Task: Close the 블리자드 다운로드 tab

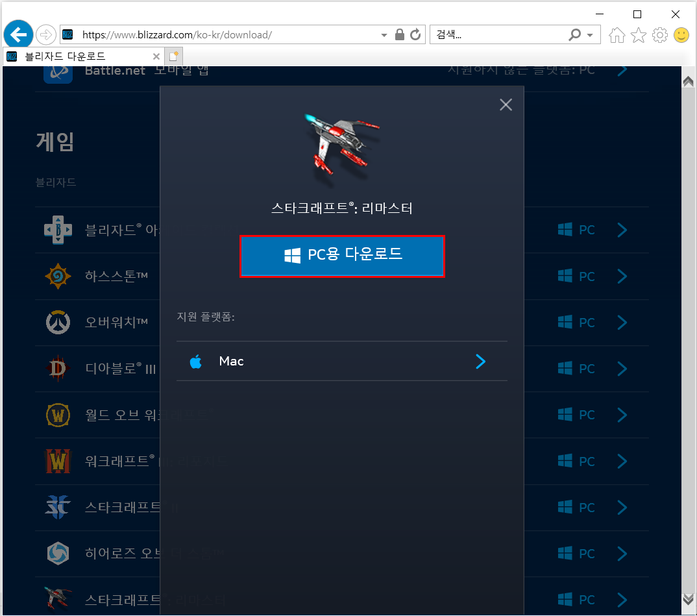Action: pos(156,56)
